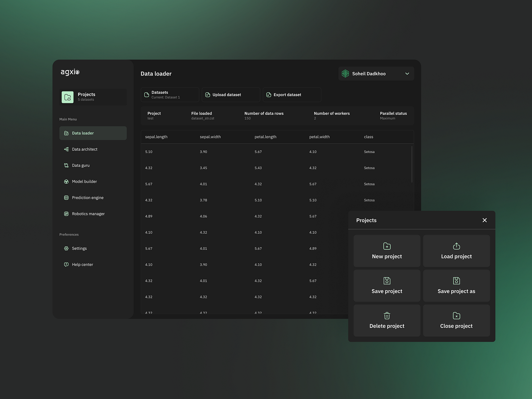Open the Datasets selector showing Dataset 1
532x399 pixels.
pos(170,94)
